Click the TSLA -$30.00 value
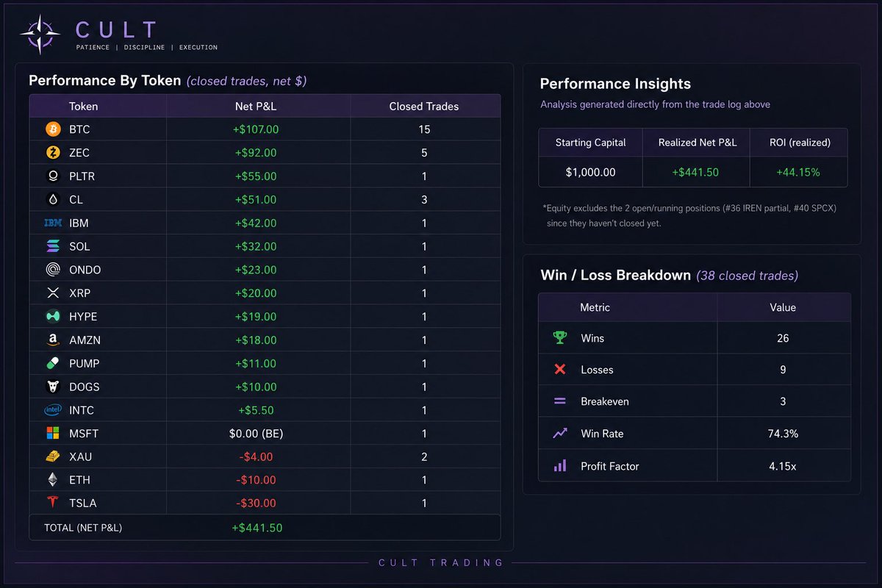 [x=256, y=503]
